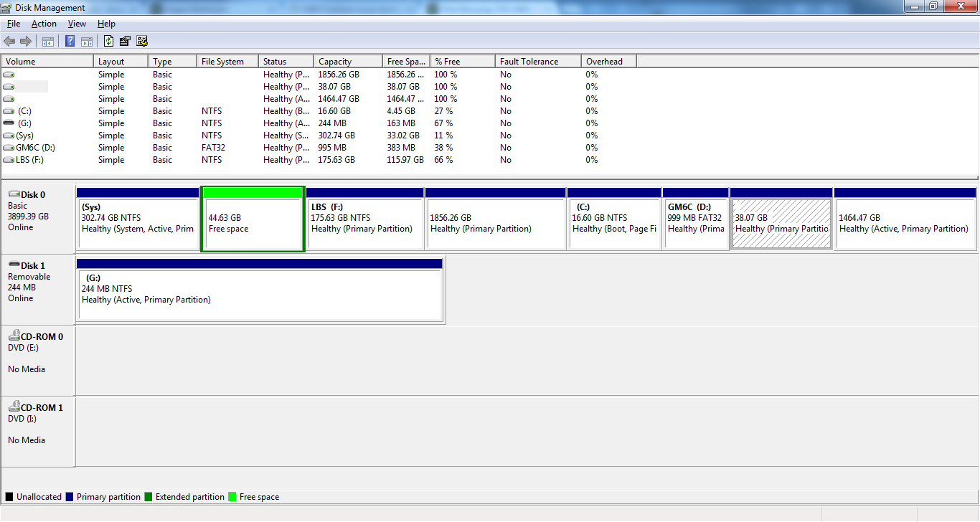The width and height of the screenshot is (980, 522).
Task: Click the drive icon of the LBS (F:) row
Action: point(9,160)
